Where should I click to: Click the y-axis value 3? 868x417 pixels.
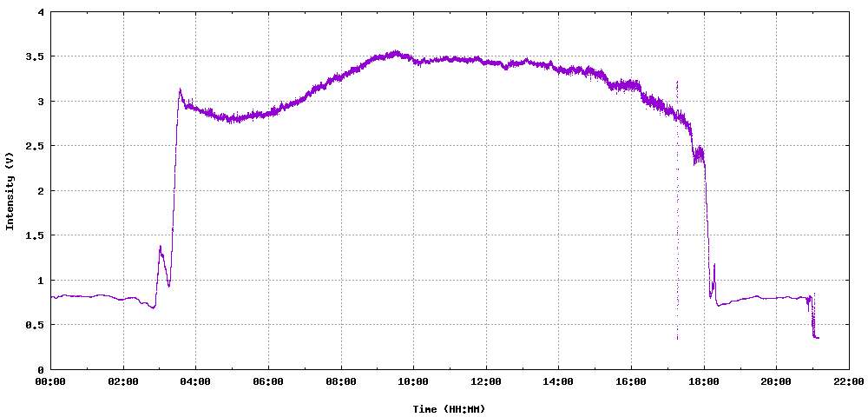42,102
